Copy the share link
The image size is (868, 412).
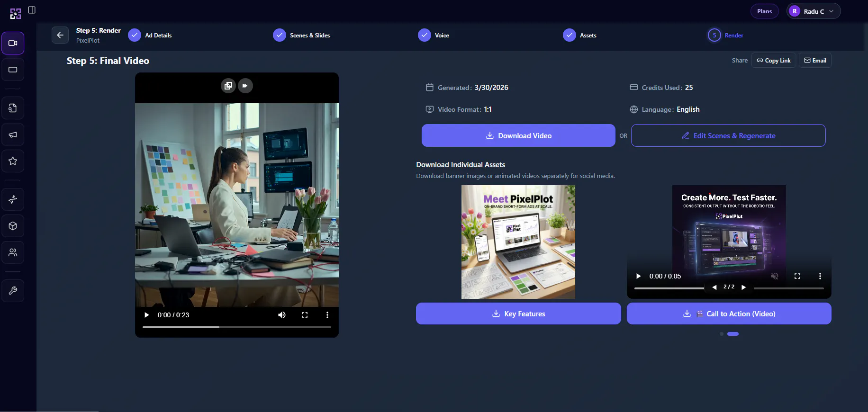pos(774,60)
